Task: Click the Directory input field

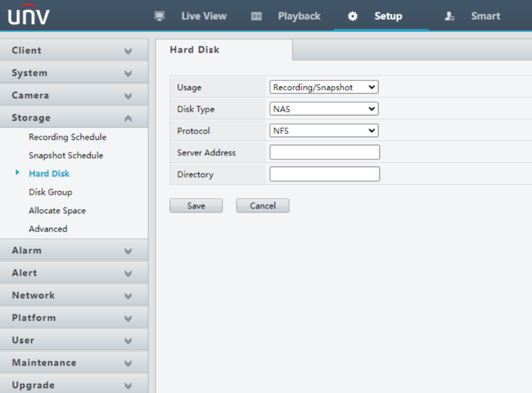Action: click(x=324, y=174)
